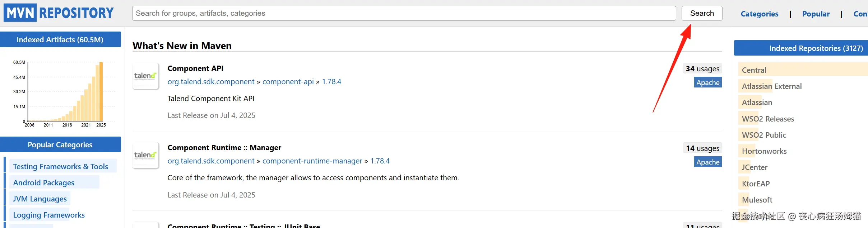This screenshot has width=868, height=228.
Task: Click the Search button
Action: 702,13
